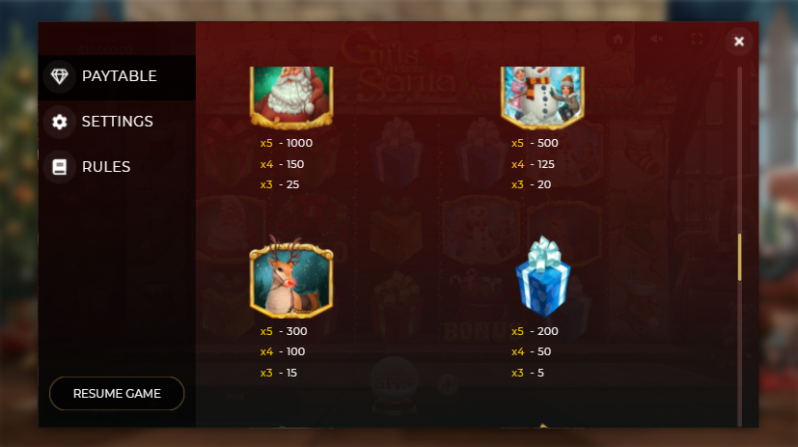798x447 pixels.
Task: Click snowman's x5 - 500 payout
Action: 535,143
